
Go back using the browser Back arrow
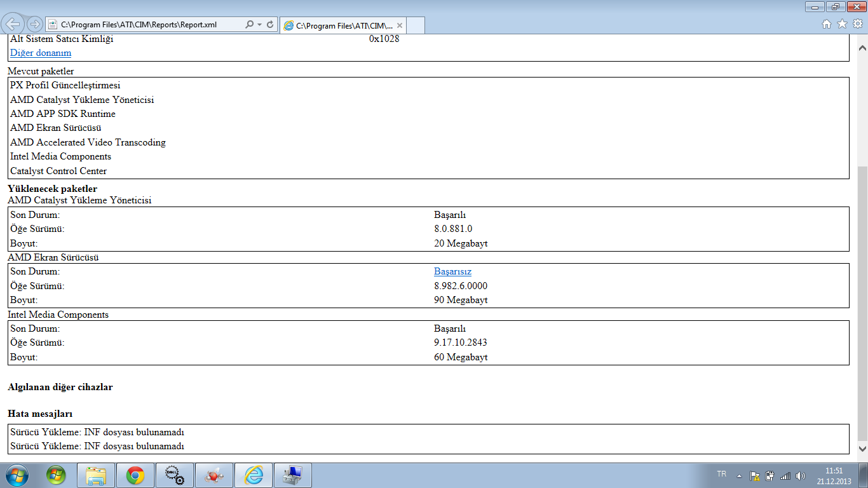[13, 24]
